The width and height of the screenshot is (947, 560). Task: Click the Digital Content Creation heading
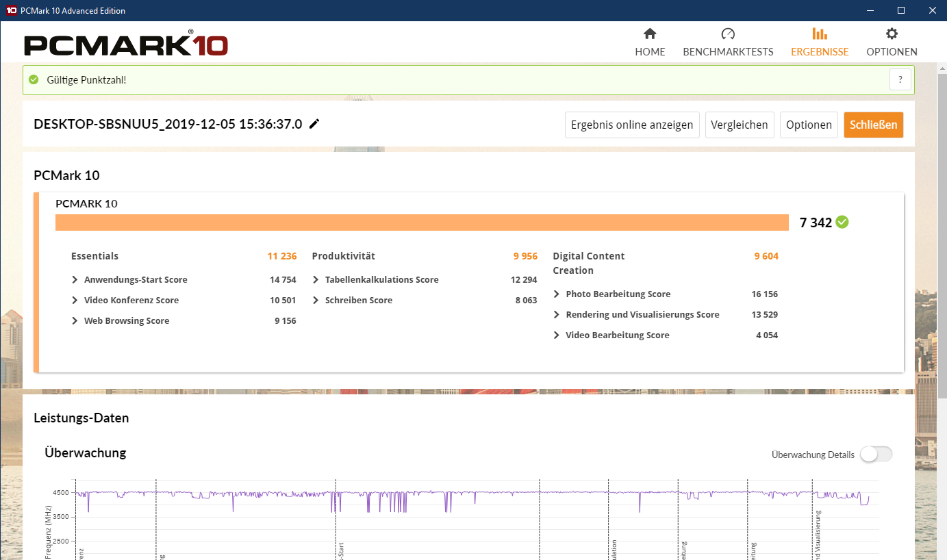pos(589,263)
